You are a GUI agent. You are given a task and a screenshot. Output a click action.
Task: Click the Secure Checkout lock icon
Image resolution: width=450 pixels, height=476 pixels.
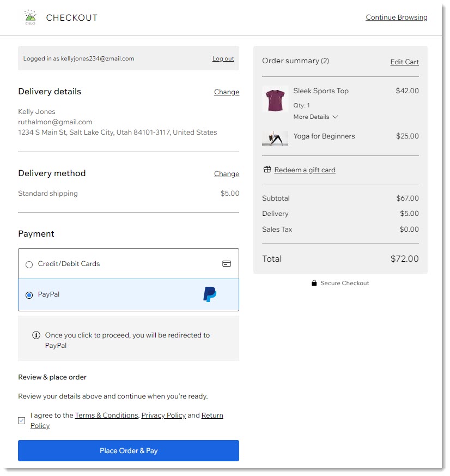314,283
